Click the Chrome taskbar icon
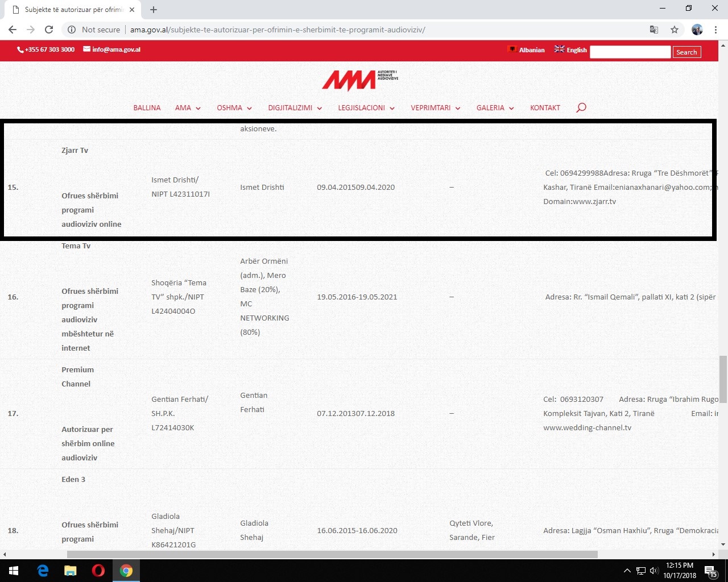The width and height of the screenshot is (728, 582). [126, 571]
